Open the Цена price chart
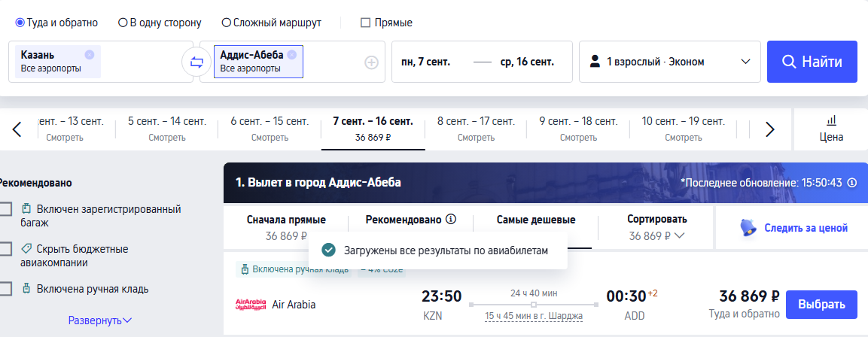This screenshot has height=337, width=868. coord(831,129)
